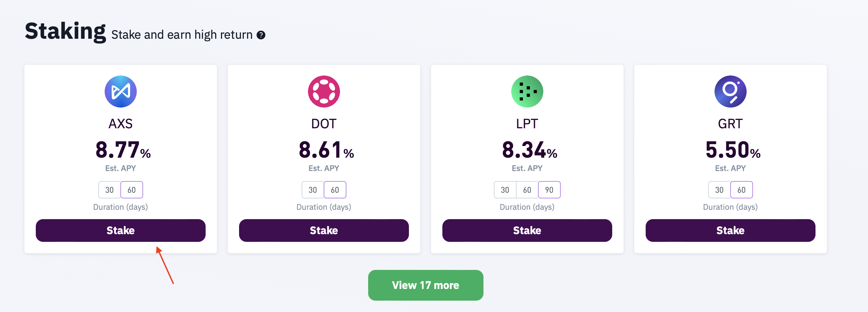The image size is (868, 312).
Task: Click Stake under the GRT card
Action: coord(730,230)
